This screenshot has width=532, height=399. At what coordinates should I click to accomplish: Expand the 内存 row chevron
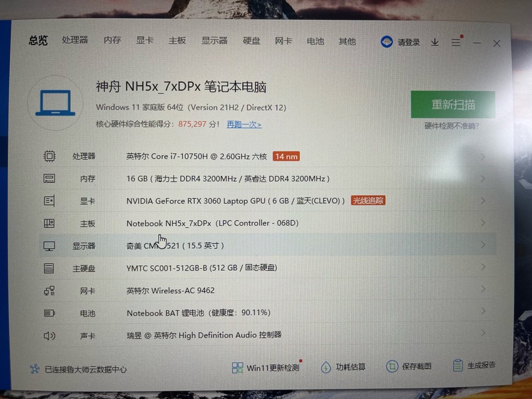pos(483,179)
